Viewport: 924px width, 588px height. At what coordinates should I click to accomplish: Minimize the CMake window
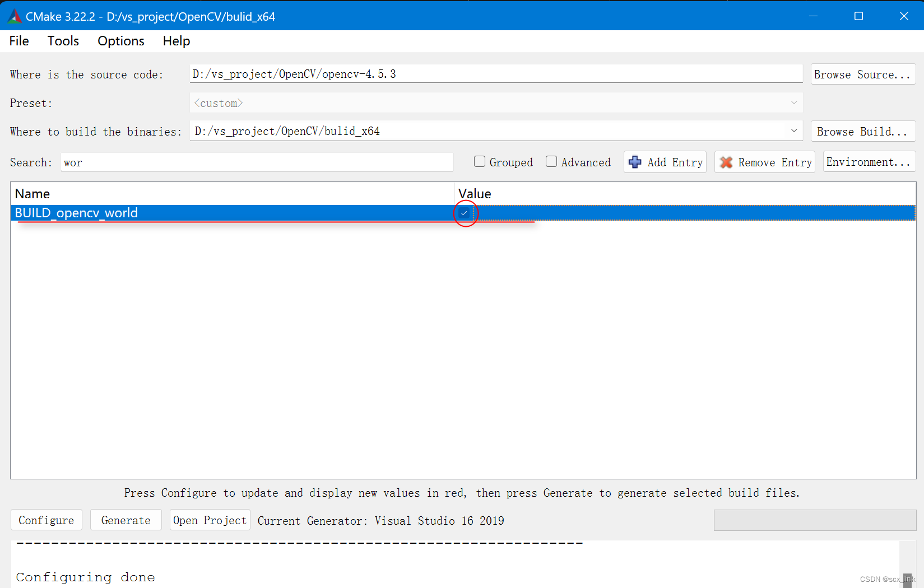tap(813, 16)
